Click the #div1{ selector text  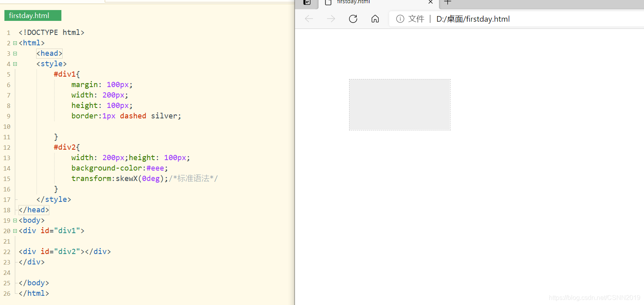point(67,74)
